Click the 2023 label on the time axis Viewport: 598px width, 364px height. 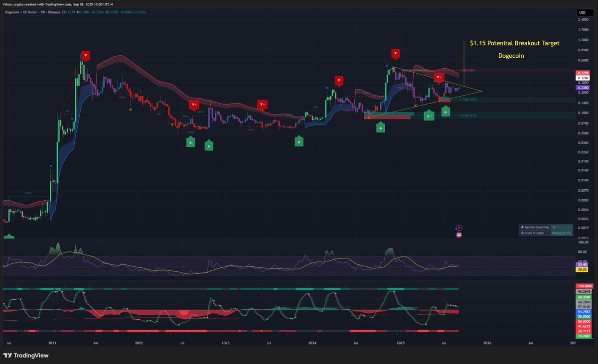[x=225, y=343]
